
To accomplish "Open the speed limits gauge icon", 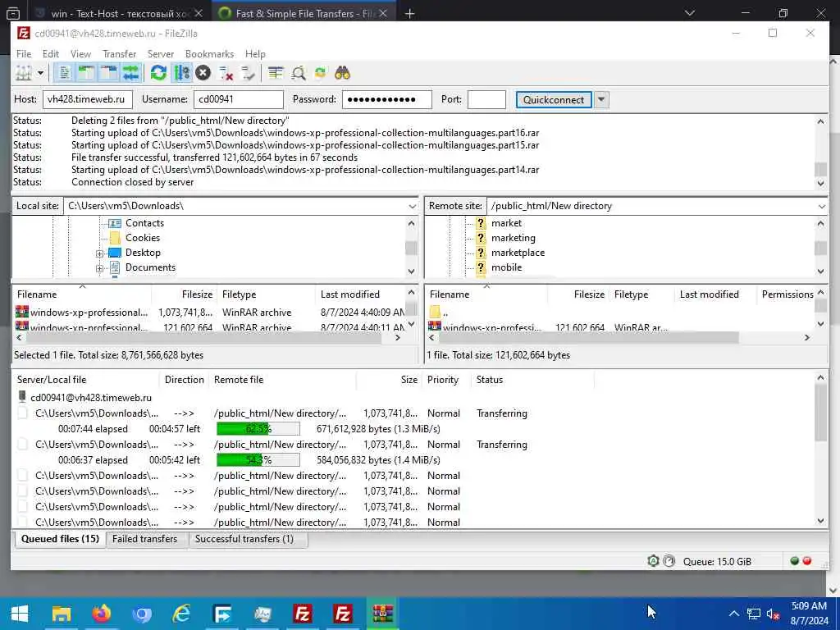I will (669, 561).
